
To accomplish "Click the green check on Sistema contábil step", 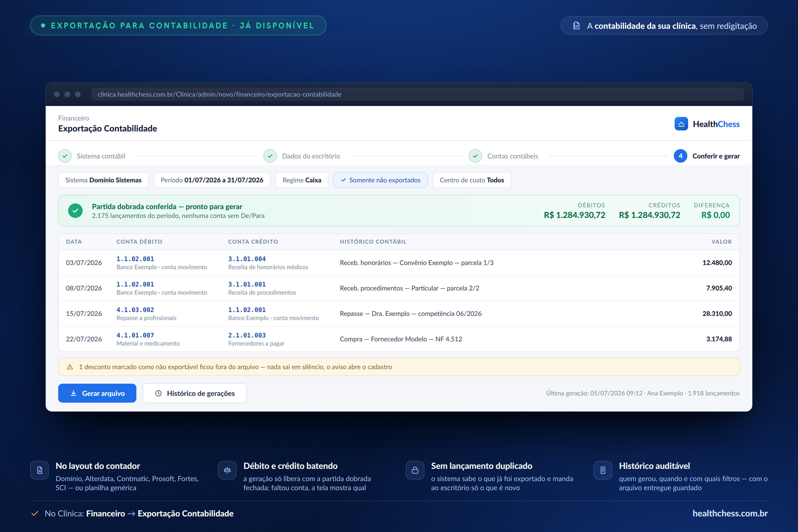I will (65, 156).
